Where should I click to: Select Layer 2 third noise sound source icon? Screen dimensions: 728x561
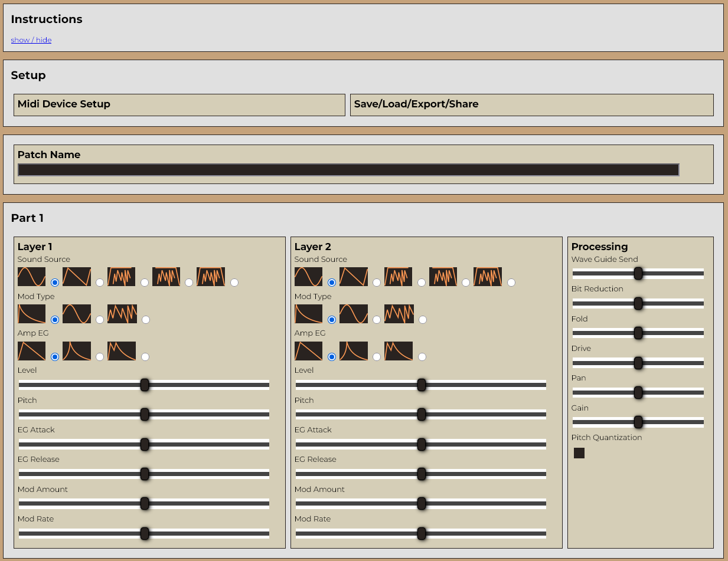pyautogui.click(x=398, y=277)
